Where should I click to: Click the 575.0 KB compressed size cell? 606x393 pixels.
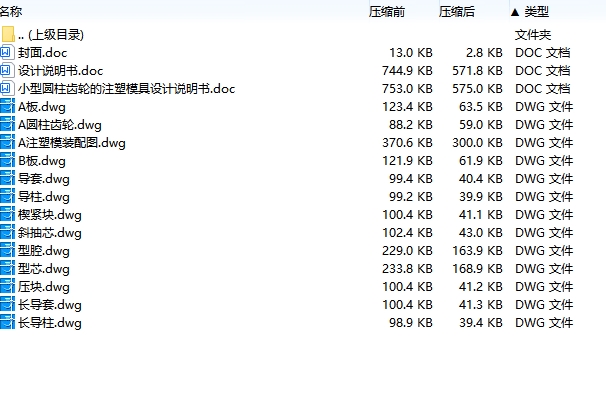click(x=478, y=88)
